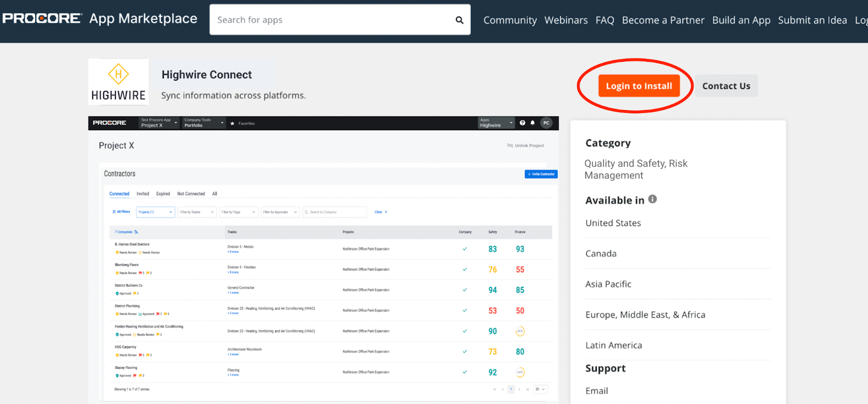Click finance score 55 for Blomberg Floors

pos(520,270)
